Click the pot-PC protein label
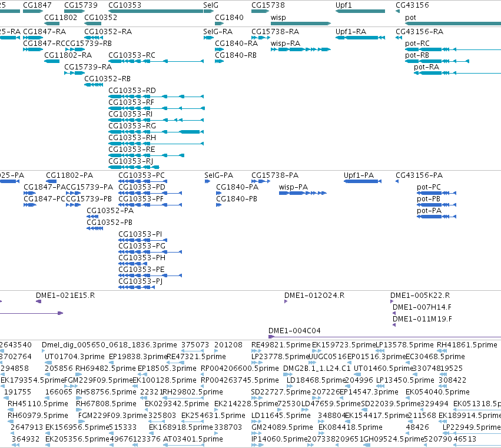Screen dimensions: 501x448 (x=429, y=187)
